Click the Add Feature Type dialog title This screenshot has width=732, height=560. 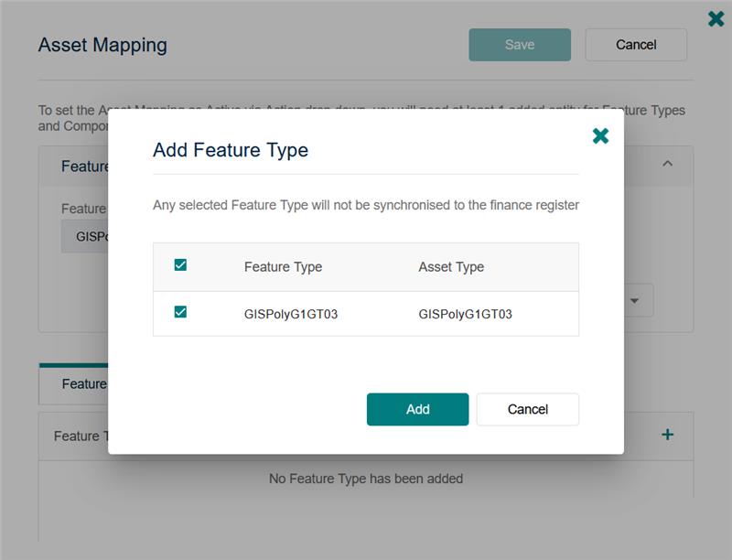pos(231,150)
